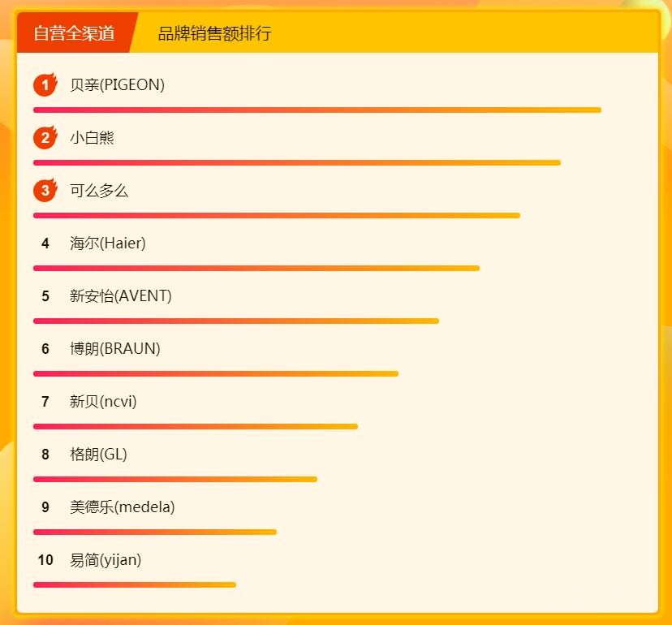Viewport: 672px width, 625px height.
Task: Click the rank 3 flame badge
Action: [x=45, y=191]
